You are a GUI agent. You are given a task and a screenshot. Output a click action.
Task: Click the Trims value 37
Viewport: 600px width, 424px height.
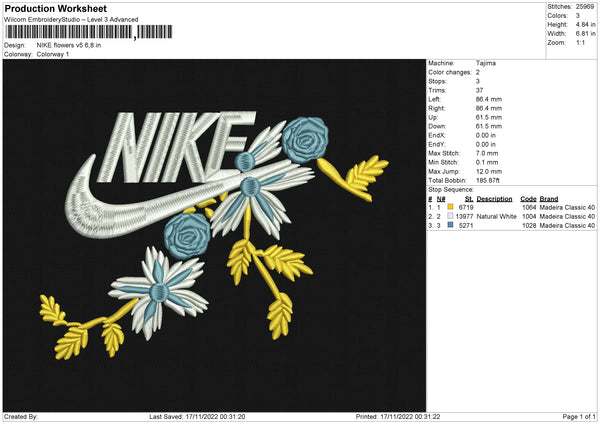point(479,90)
